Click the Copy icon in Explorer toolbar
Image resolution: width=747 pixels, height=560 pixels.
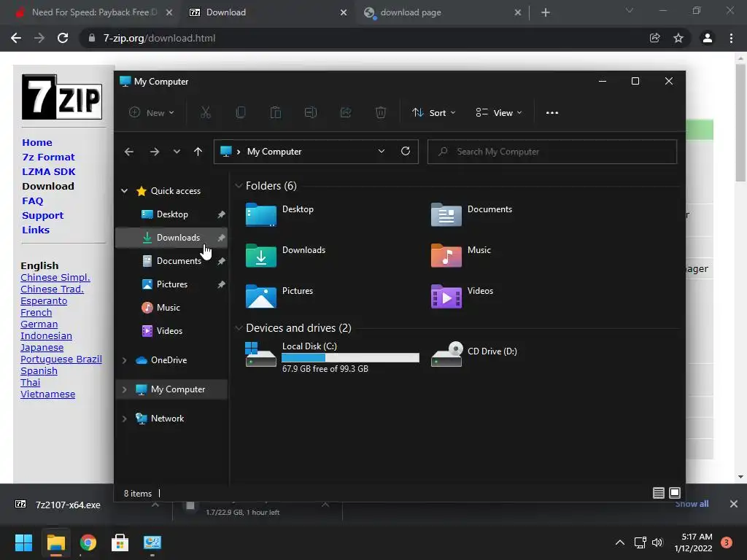241,113
